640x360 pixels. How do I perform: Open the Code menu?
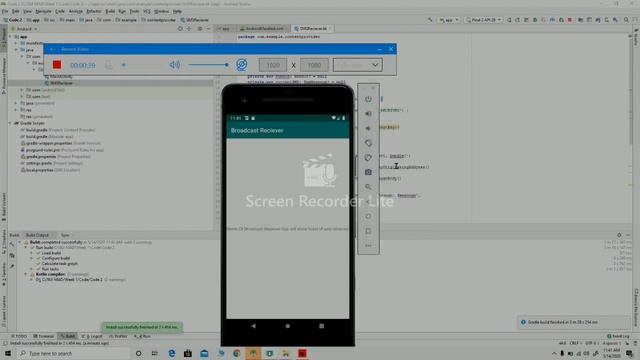pyautogui.click(x=60, y=11)
